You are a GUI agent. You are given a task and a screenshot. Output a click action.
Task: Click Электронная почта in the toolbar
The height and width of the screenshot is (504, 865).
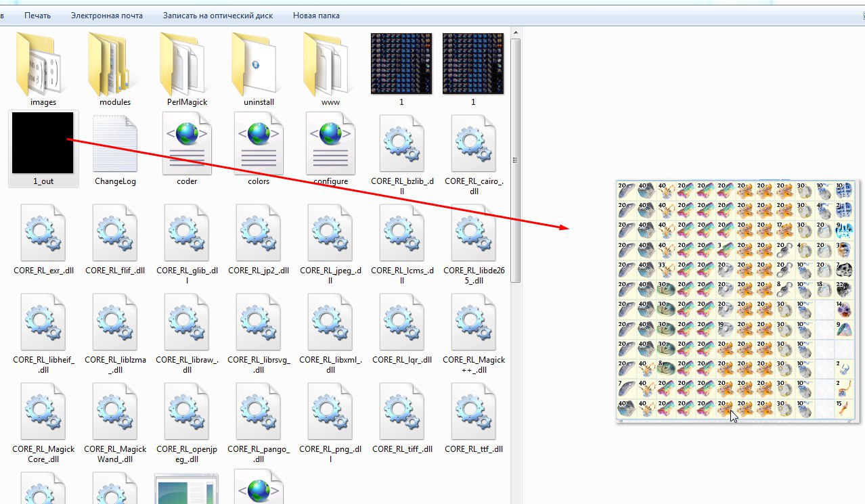coord(106,15)
